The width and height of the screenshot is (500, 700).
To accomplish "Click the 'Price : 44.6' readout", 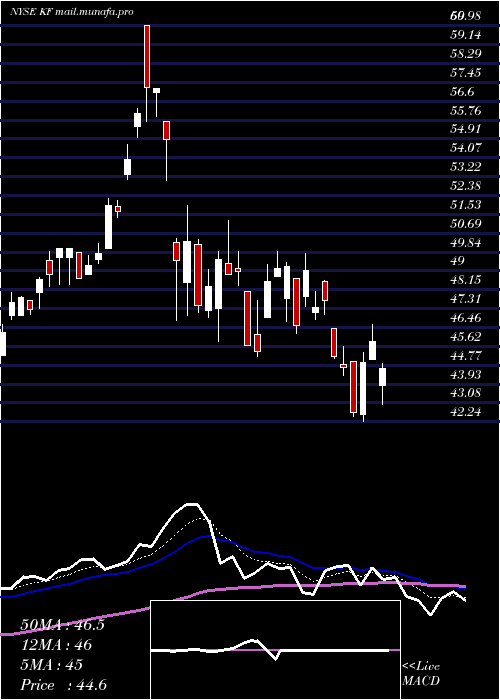I will tap(63, 685).
